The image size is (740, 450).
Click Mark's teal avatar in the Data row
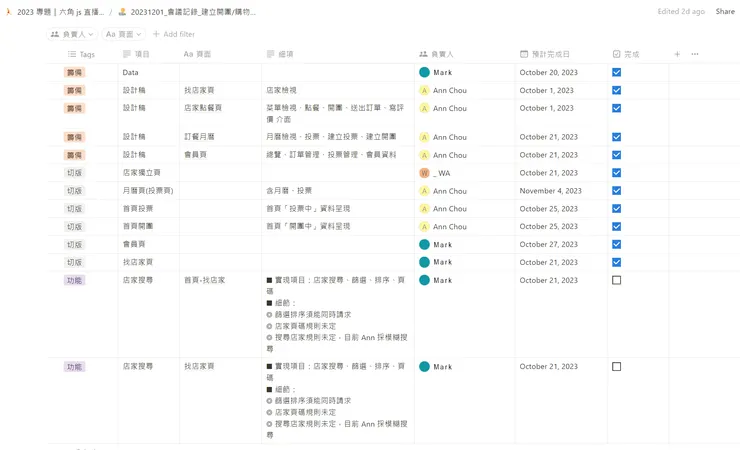click(x=424, y=72)
